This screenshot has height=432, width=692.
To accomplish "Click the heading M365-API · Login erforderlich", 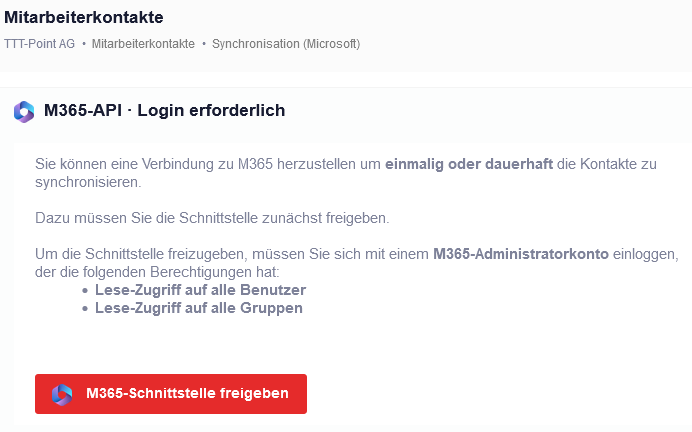I will pos(164,111).
